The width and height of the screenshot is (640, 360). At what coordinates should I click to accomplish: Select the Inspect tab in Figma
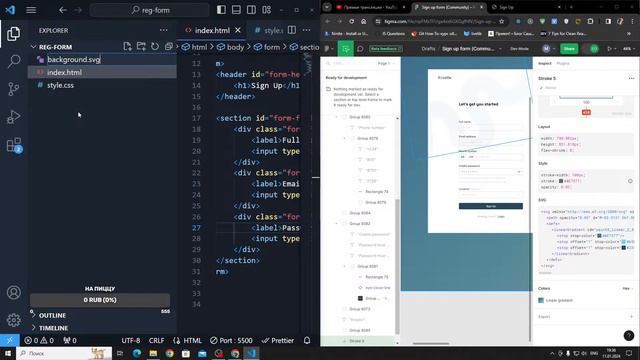click(544, 63)
